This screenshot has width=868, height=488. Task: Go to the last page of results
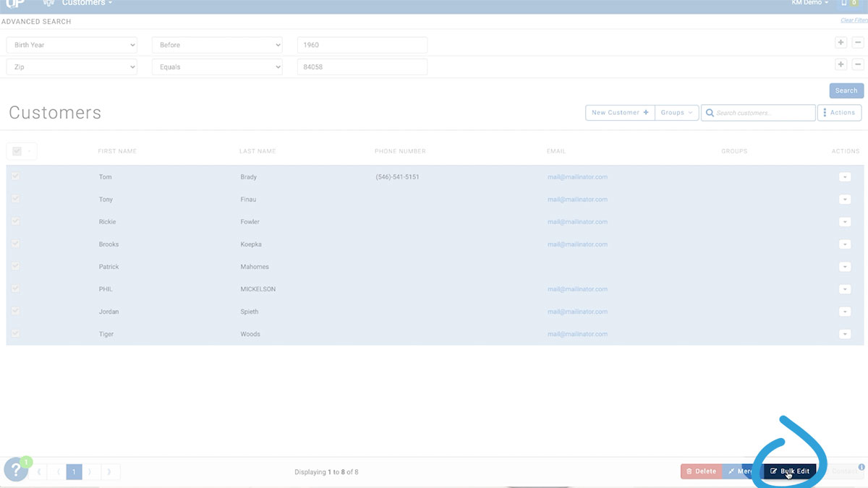110,472
